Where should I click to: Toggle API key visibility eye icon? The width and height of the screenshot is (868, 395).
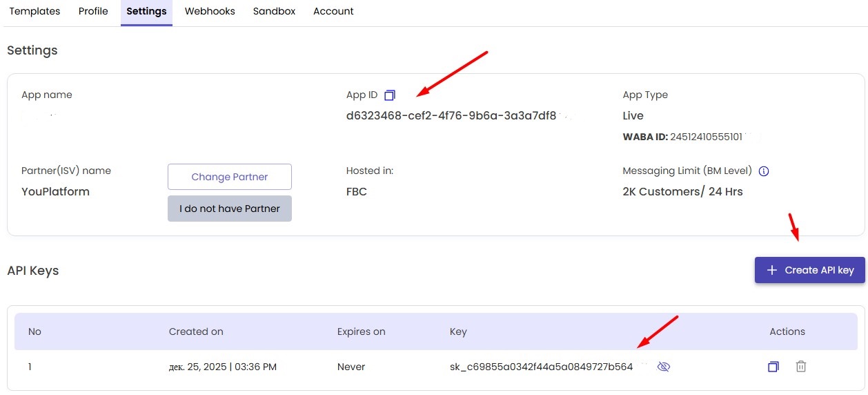tap(664, 367)
